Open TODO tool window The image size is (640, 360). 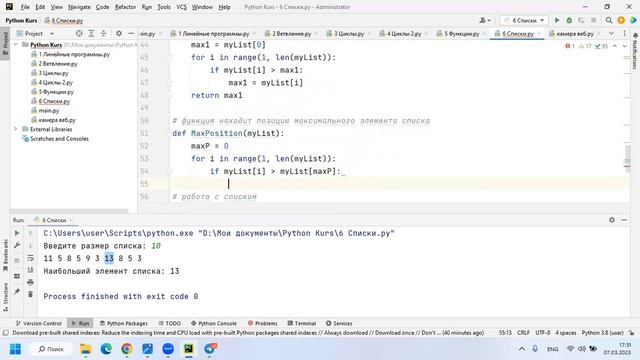click(169, 323)
